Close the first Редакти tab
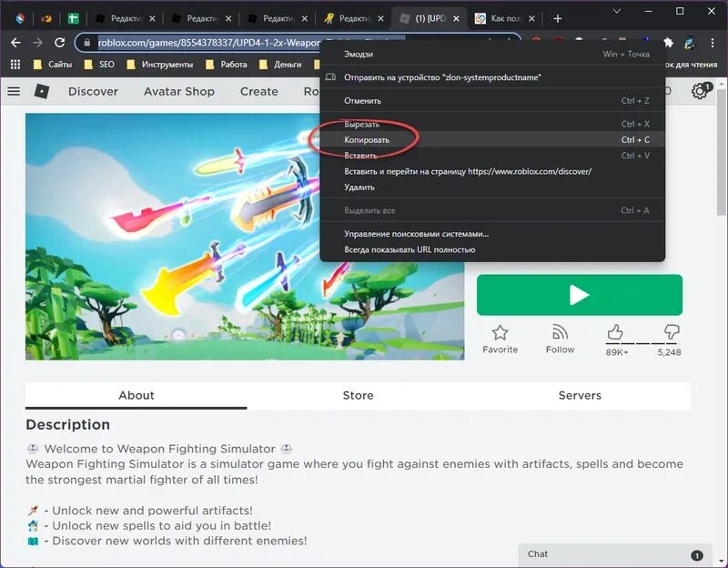The width and height of the screenshot is (728, 568). tap(152, 18)
